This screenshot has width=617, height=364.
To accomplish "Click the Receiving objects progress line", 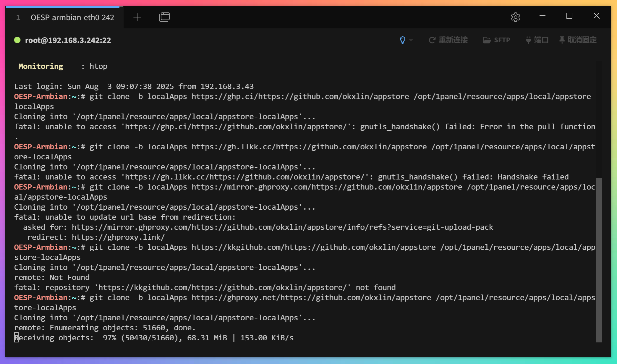I will (x=154, y=338).
